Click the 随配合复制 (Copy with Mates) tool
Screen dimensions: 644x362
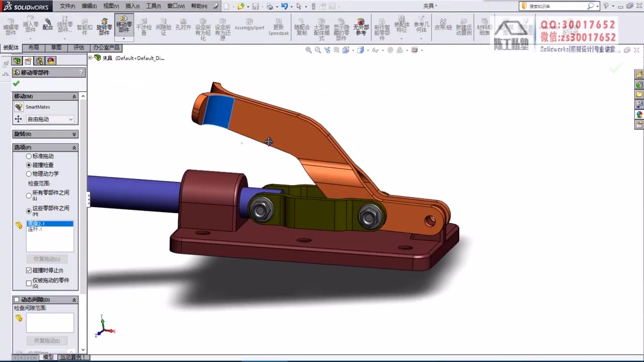[x=302, y=27]
